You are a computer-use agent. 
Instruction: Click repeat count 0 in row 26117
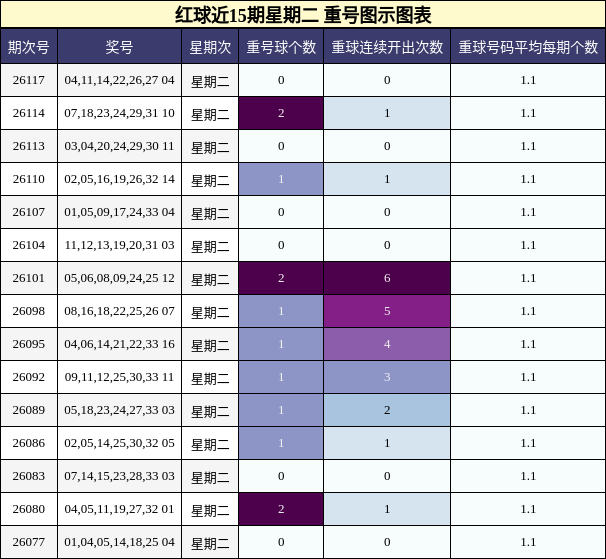click(281, 80)
